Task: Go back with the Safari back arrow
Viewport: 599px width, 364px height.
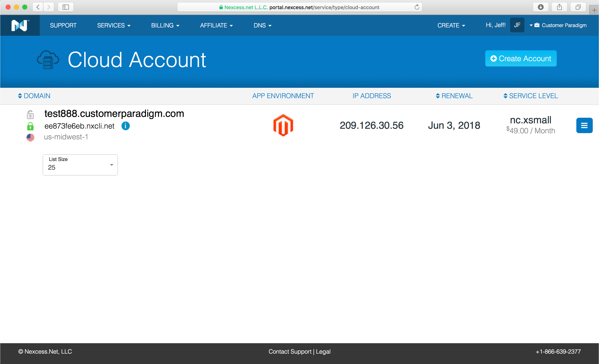Action: tap(38, 7)
